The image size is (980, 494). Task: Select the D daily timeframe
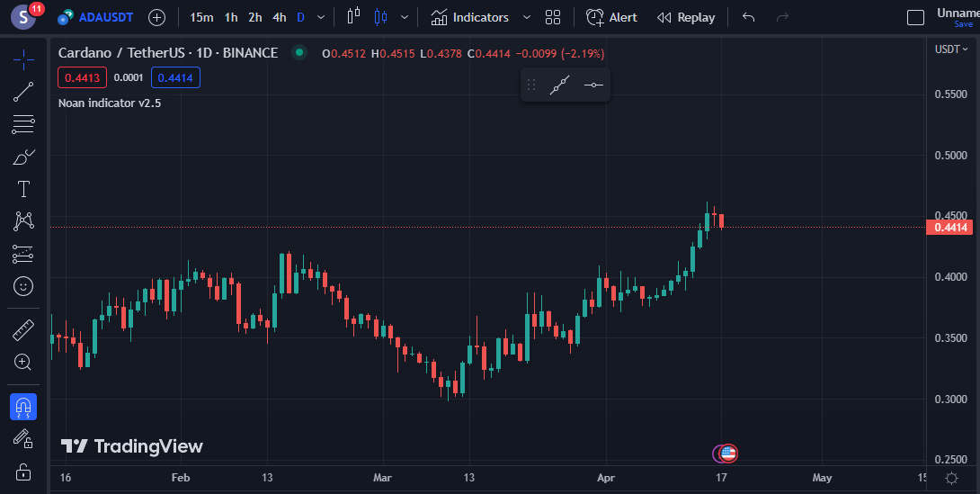(300, 17)
